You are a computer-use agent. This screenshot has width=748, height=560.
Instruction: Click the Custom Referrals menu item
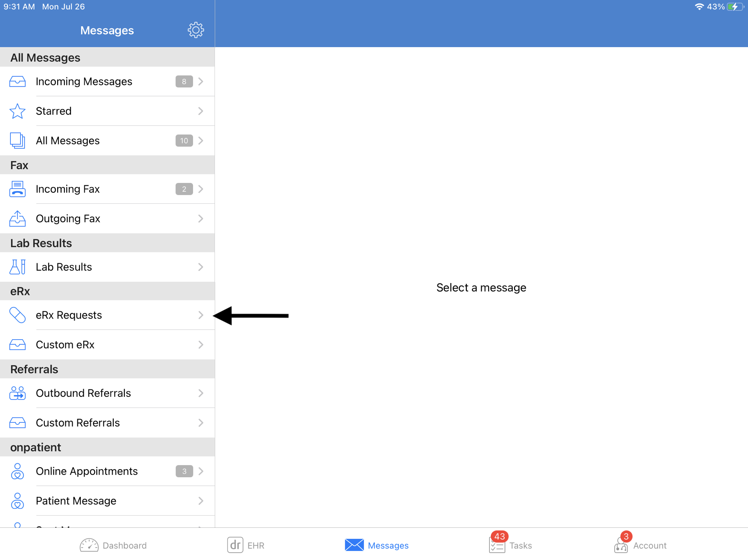pos(107,422)
